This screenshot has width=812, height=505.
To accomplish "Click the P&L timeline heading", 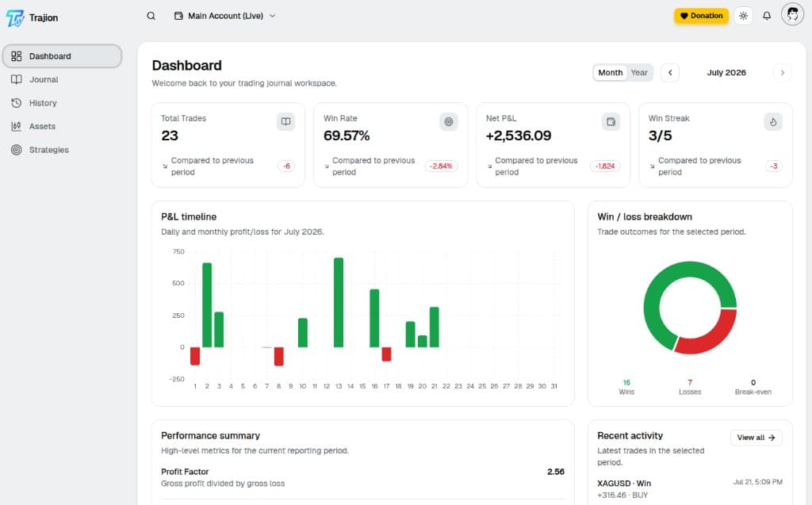I will [189, 217].
